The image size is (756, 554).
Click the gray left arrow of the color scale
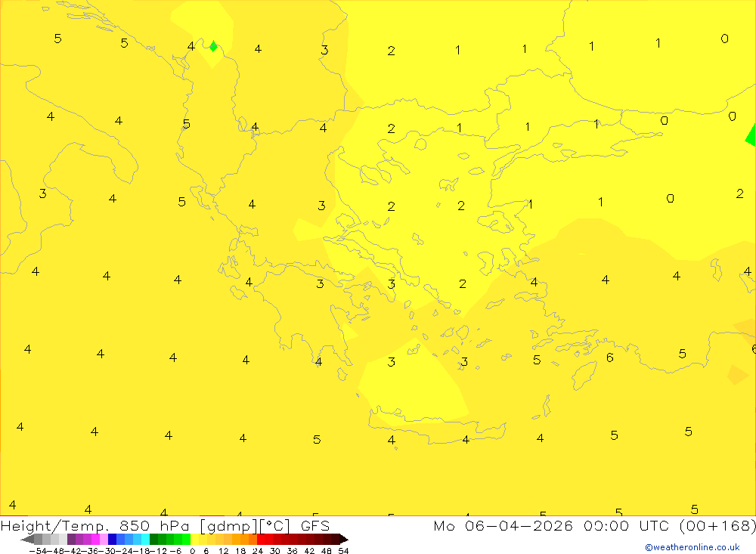27,540
